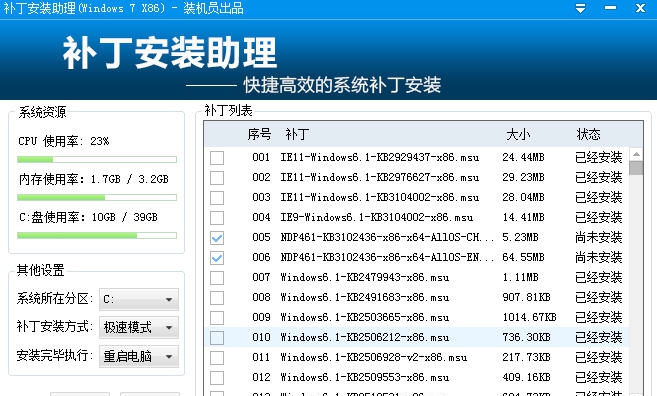Viewport: 657px width, 396px height.
Task: Enable checkbox for patch 009 KB2503665
Action: coord(217,318)
